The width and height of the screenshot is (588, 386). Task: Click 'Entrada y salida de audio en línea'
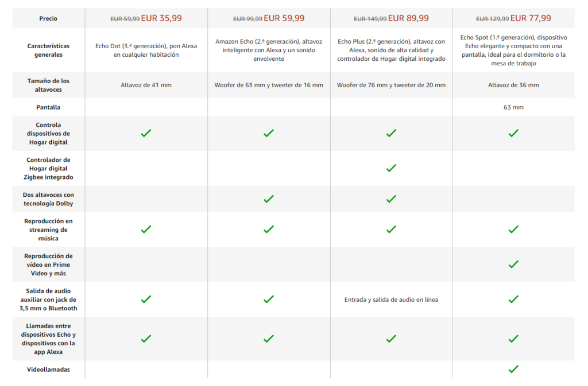(x=391, y=299)
